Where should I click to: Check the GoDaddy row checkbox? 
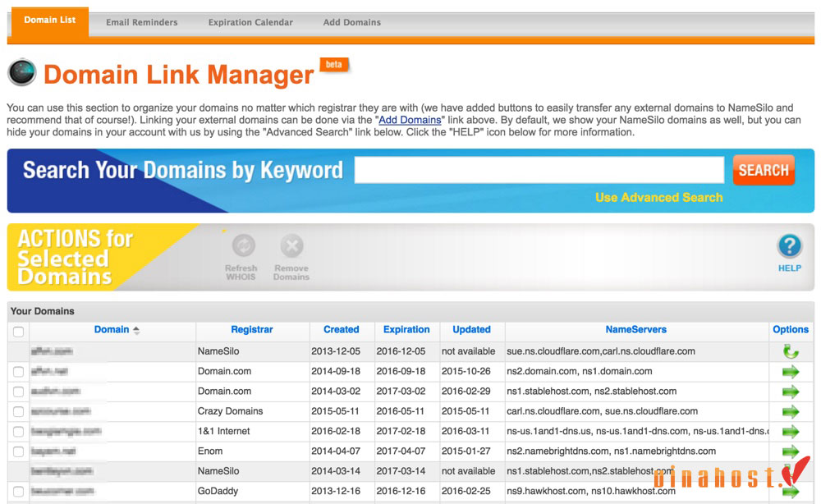pyautogui.click(x=18, y=492)
